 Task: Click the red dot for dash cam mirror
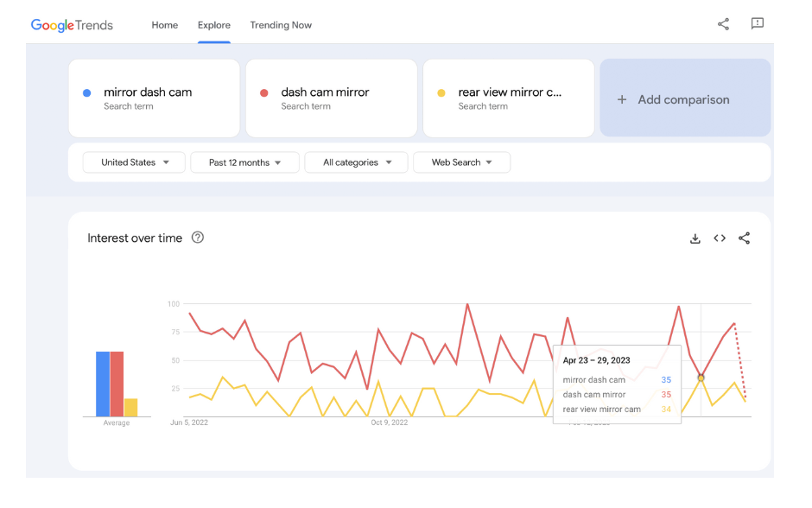tap(264, 92)
